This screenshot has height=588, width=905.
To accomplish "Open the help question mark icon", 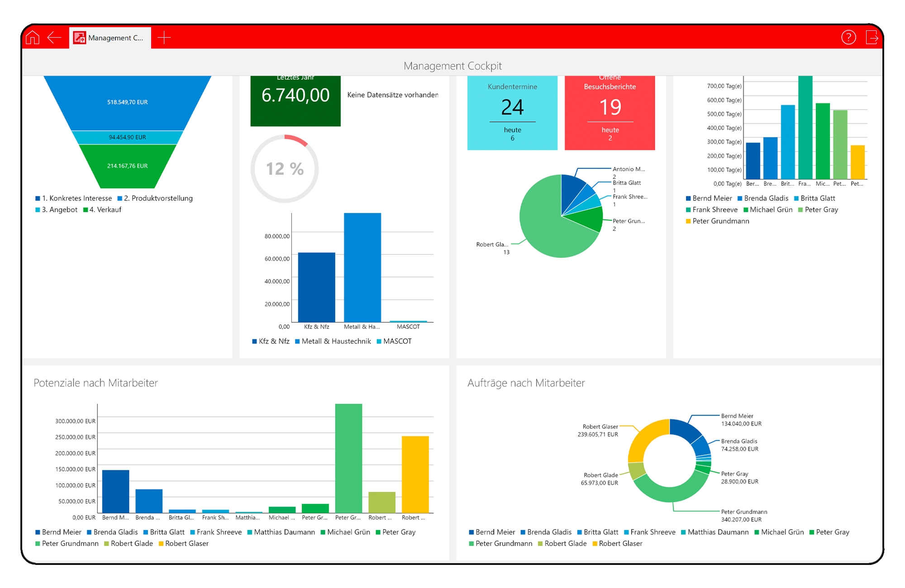I will pyautogui.click(x=848, y=38).
